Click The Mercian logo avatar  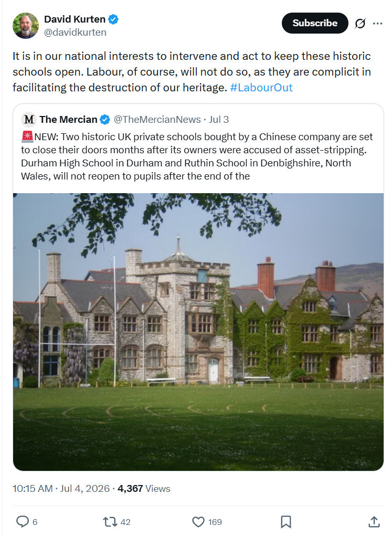coord(29,120)
